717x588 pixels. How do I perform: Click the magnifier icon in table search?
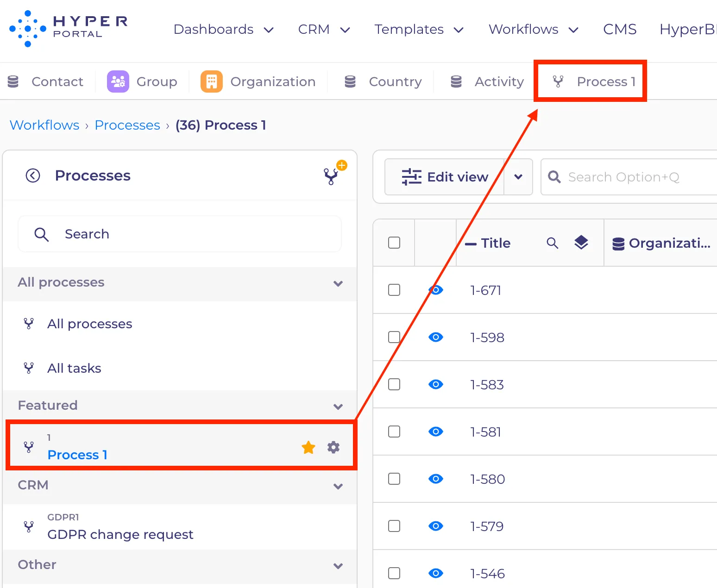[554, 177]
